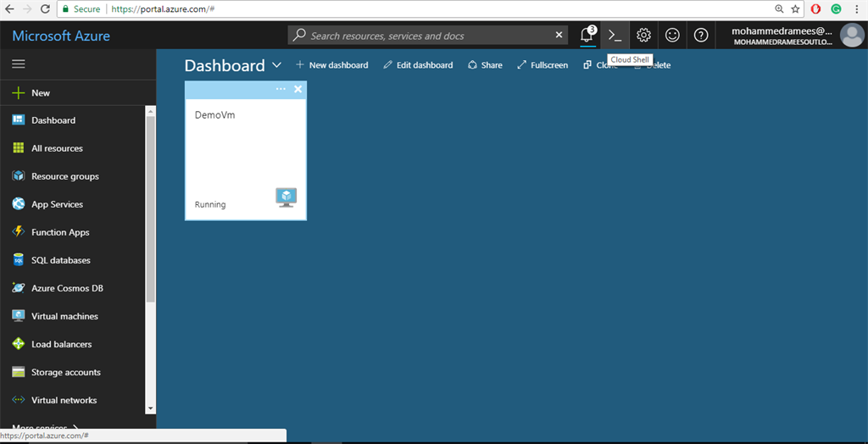Open the Cloud Shell terminal icon
This screenshot has height=444, width=868.
coord(615,36)
